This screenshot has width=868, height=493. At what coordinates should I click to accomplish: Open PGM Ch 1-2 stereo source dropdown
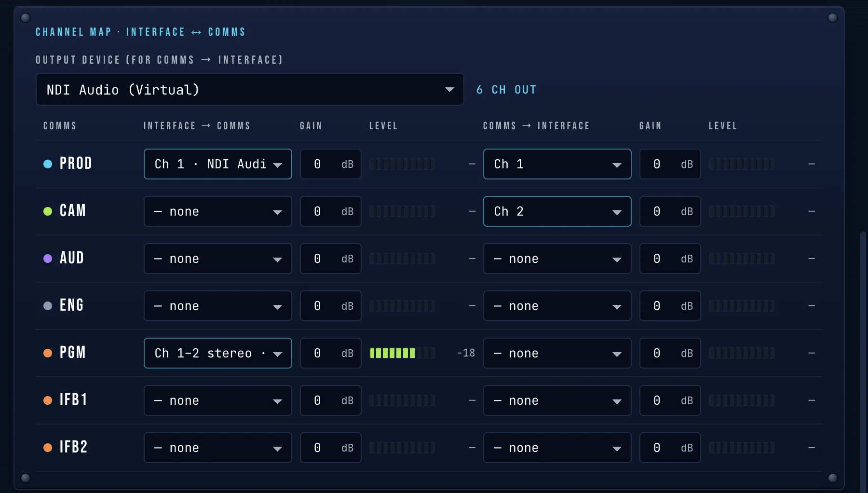click(218, 353)
